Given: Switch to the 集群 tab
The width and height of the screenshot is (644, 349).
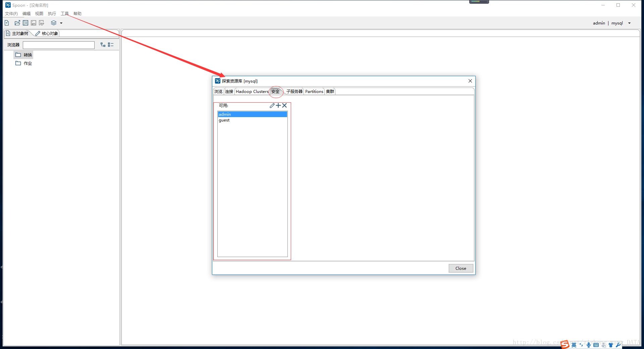Looking at the screenshot, I should (x=330, y=92).
